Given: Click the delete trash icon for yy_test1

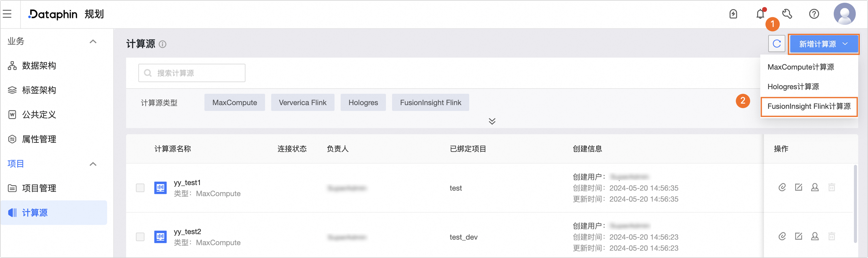Looking at the screenshot, I should click(832, 187).
